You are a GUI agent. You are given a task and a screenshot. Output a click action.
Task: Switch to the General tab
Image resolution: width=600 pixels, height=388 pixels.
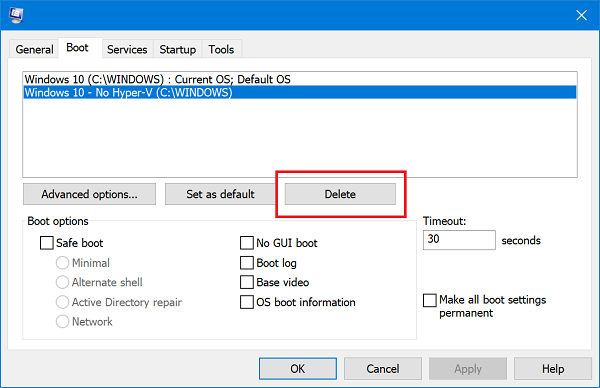34,49
